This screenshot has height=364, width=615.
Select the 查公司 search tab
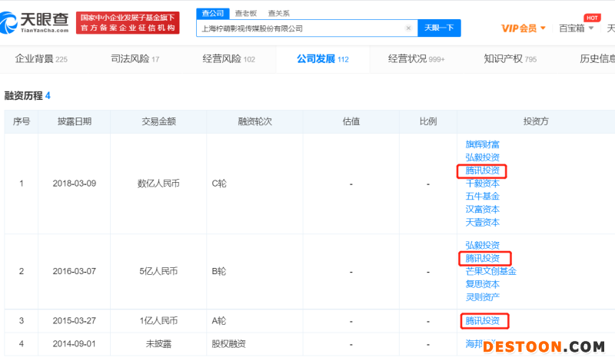(x=211, y=13)
